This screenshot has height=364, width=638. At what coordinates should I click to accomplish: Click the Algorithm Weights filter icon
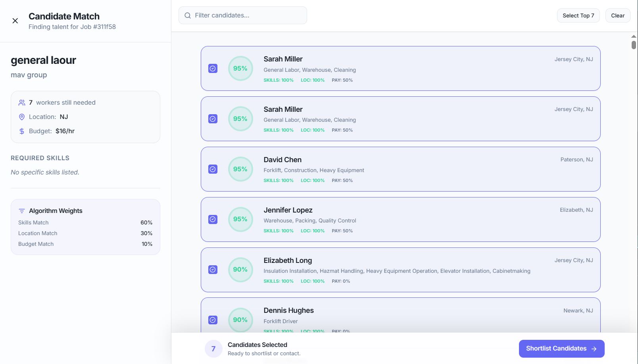point(23,211)
